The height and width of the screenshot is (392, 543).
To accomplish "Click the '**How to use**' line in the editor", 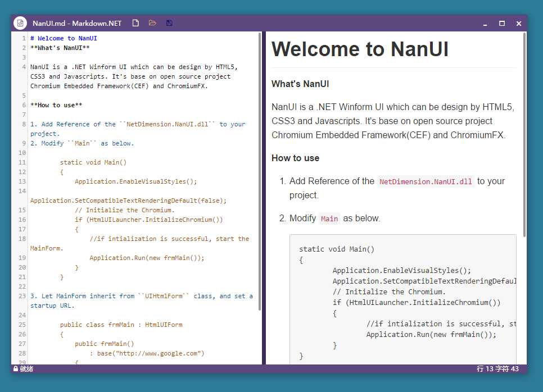I will click(56, 105).
